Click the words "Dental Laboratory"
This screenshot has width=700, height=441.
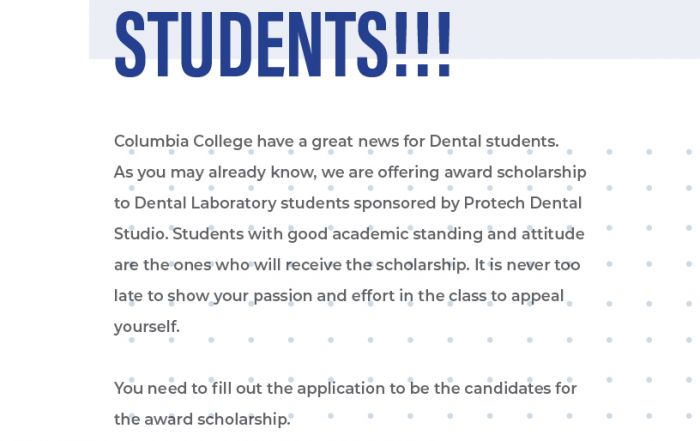pyautogui.click(x=205, y=203)
